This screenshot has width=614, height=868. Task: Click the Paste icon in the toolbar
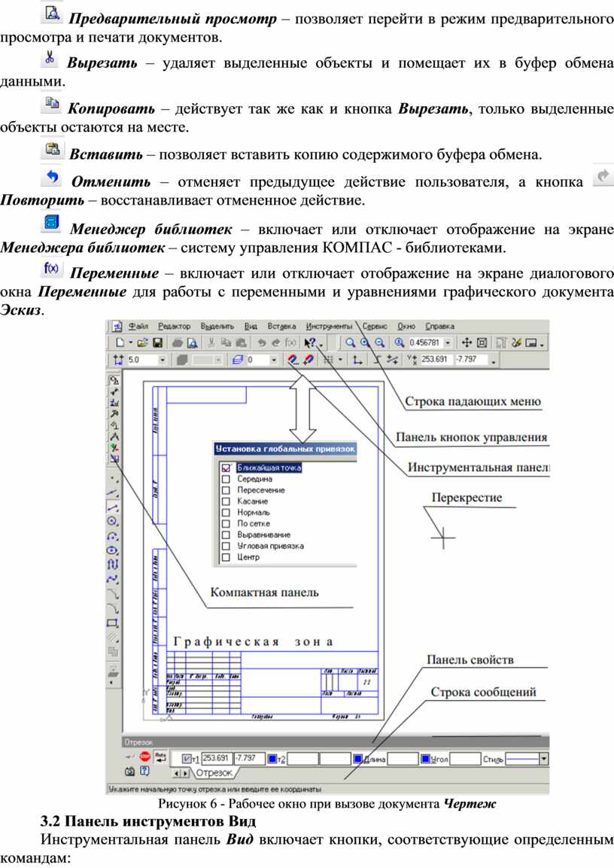pos(241,343)
